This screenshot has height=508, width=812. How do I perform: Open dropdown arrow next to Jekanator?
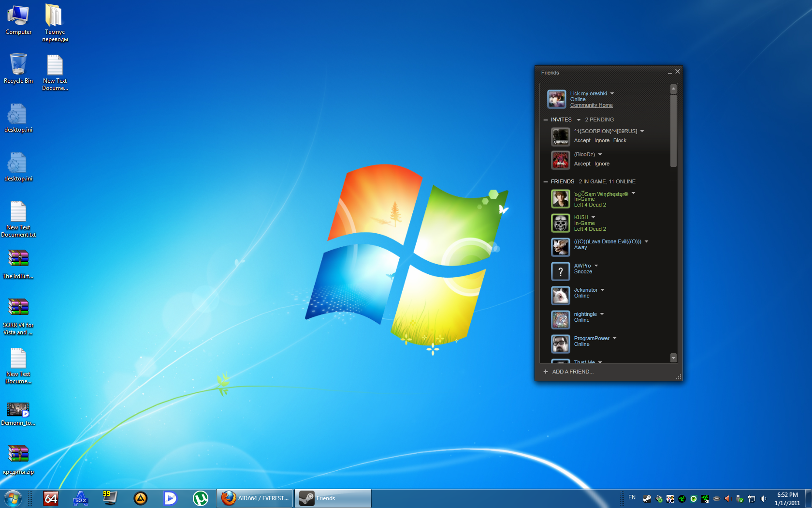click(x=602, y=290)
